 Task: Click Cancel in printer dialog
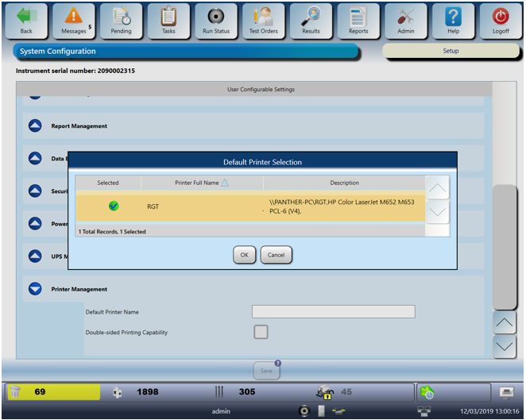[x=277, y=255]
